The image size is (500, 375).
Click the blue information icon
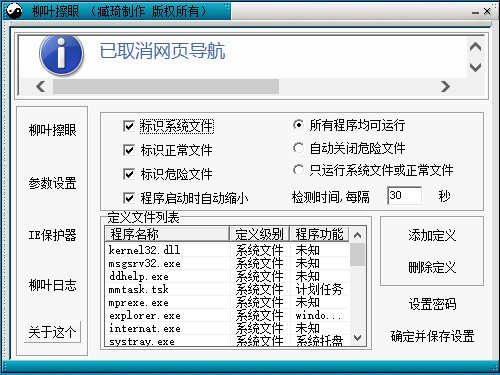(x=61, y=55)
